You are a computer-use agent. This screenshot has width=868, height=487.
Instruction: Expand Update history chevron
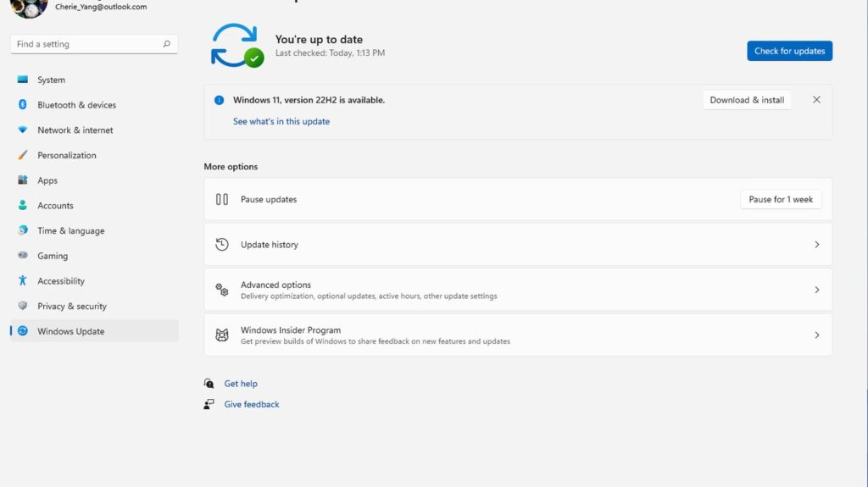pyautogui.click(x=817, y=245)
